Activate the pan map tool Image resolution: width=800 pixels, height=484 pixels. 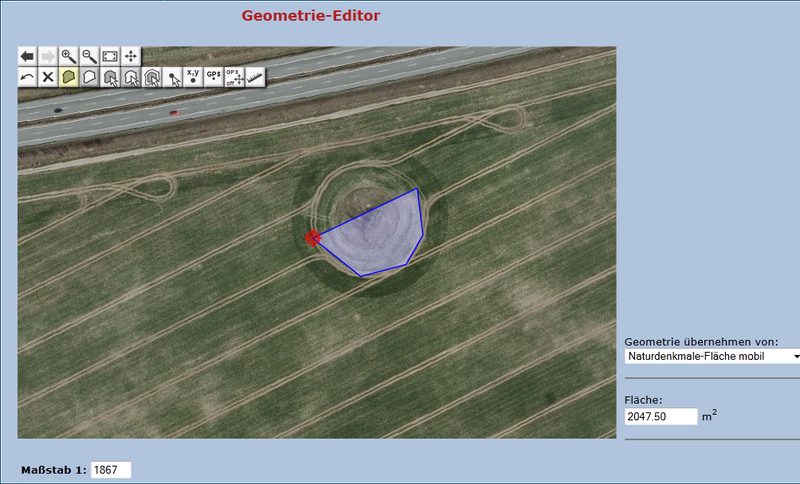(132, 56)
